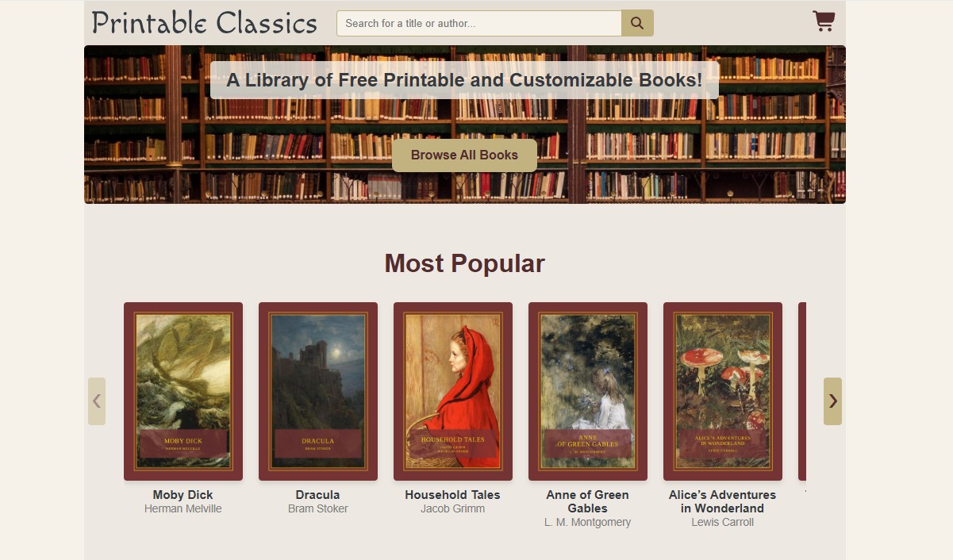Click the Most Popular section heading
This screenshot has height=560, width=953.
click(465, 263)
